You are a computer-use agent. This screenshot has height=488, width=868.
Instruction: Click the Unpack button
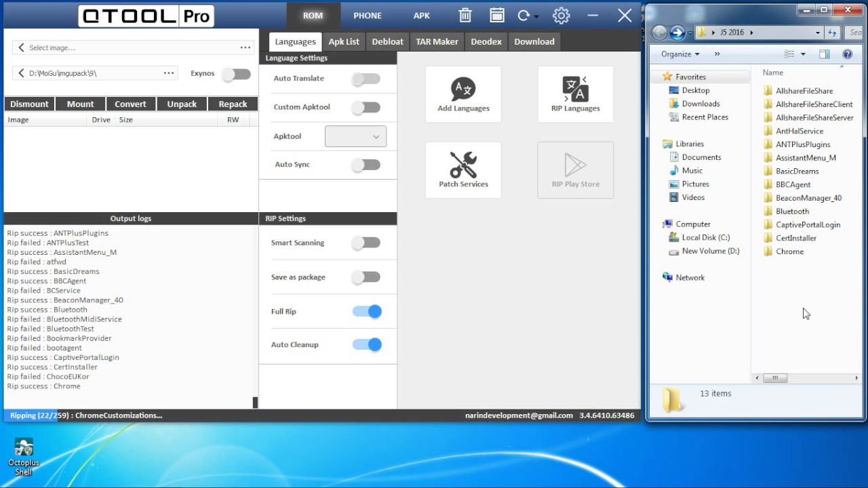coord(182,104)
